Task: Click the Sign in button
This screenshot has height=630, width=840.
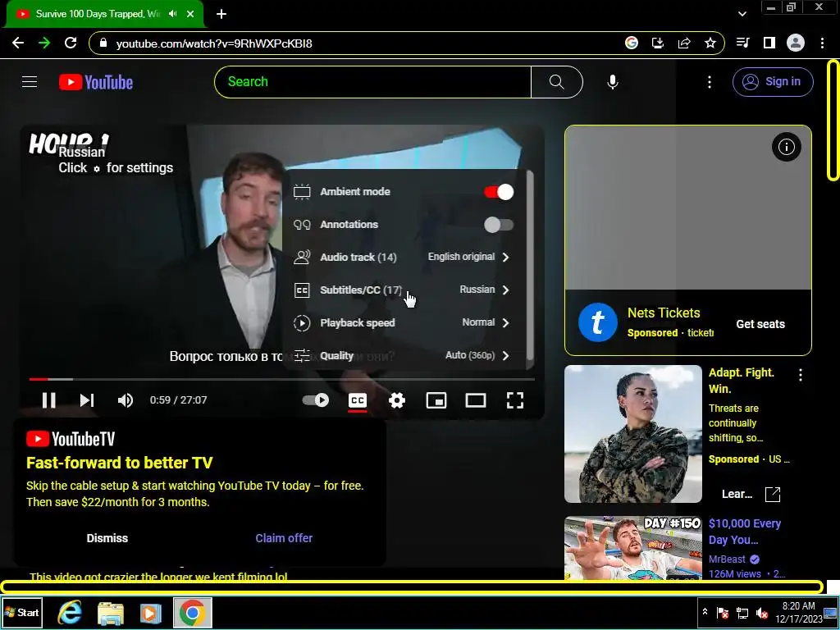Action: [x=773, y=82]
